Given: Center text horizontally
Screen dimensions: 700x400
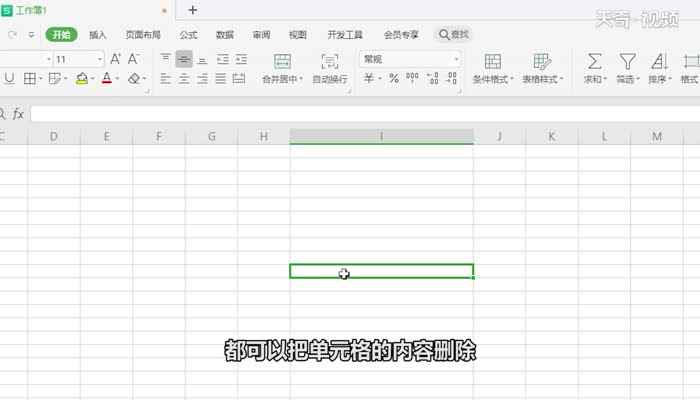Looking at the screenshot, I should tap(184, 79).
